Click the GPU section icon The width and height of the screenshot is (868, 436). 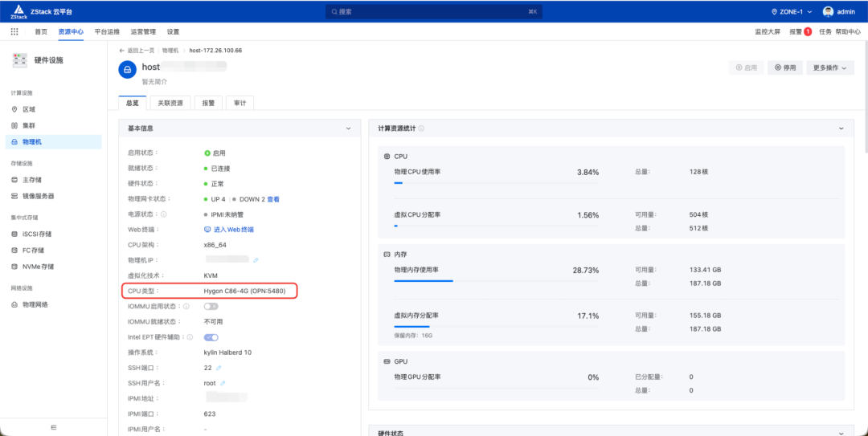tap(387, 361)
